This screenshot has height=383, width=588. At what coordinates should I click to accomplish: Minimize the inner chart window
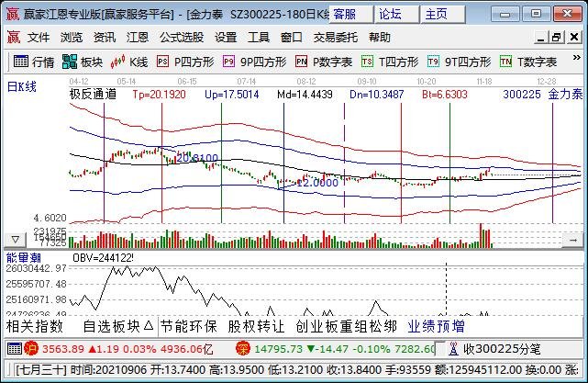coord(540,37)
